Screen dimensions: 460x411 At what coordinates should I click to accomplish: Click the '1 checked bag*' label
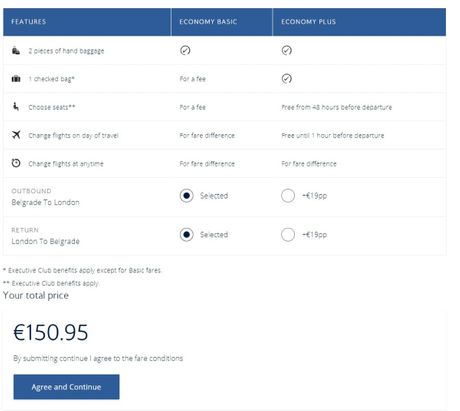coord(51,79)
